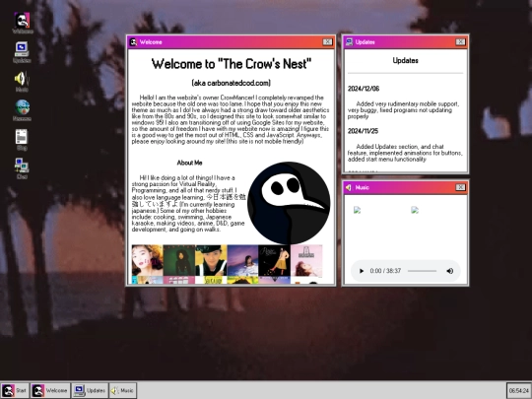Click the crow skull avatar in About Me
The width and height of the screenshot is (532, 399).
pyautogui.click(x=289, y=203)
